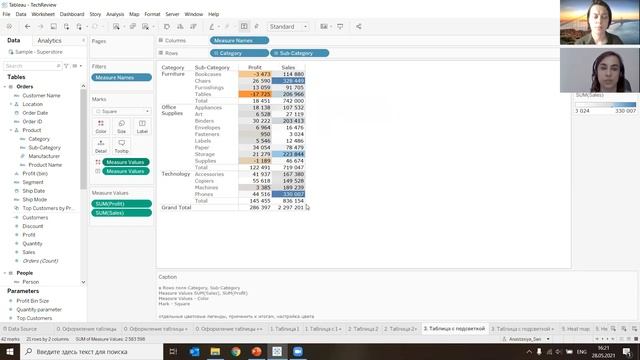The height and width of the screenshot is (360, 640).
Task: Toggle the Show Mark Labels toolbar button
Action: [244, 27]
